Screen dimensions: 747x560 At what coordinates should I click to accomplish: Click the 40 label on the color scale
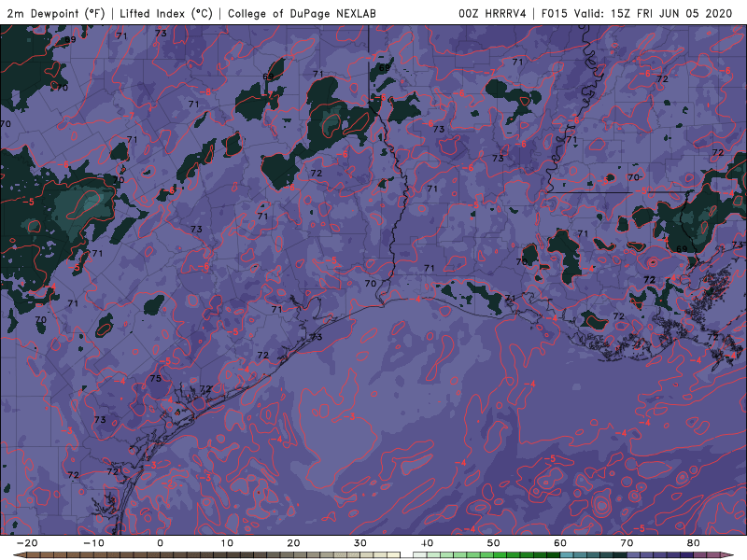click(427, 543)
